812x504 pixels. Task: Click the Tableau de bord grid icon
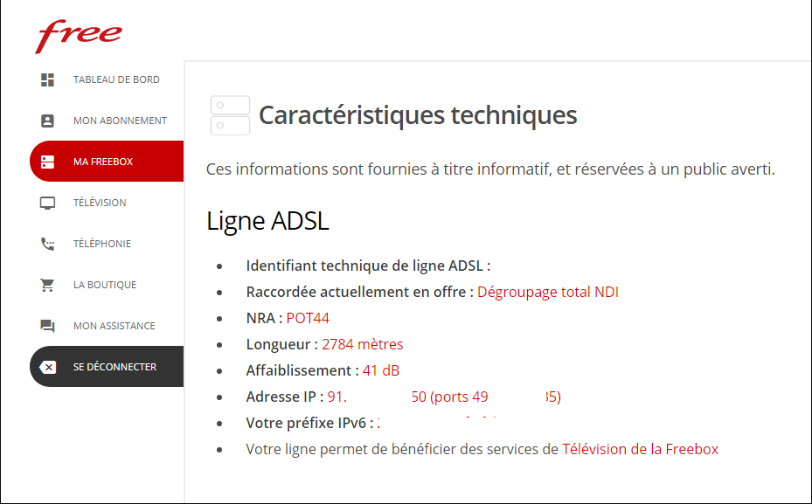coord(48,79)
